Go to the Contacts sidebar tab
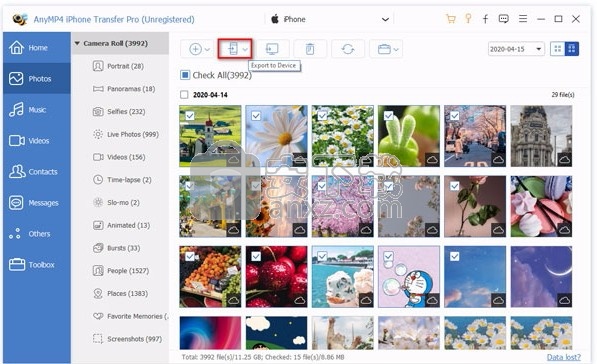 coord(37,172)
